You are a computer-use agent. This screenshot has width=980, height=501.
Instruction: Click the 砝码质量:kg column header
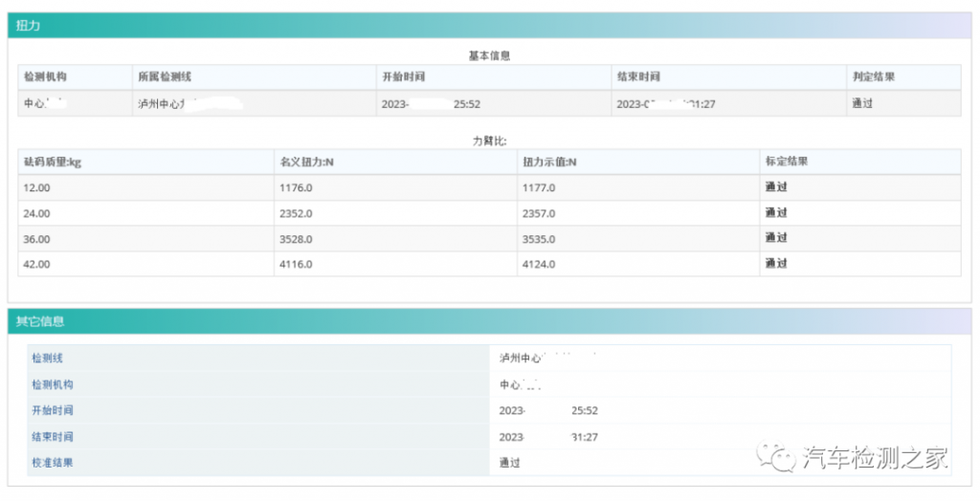(53, 162)
